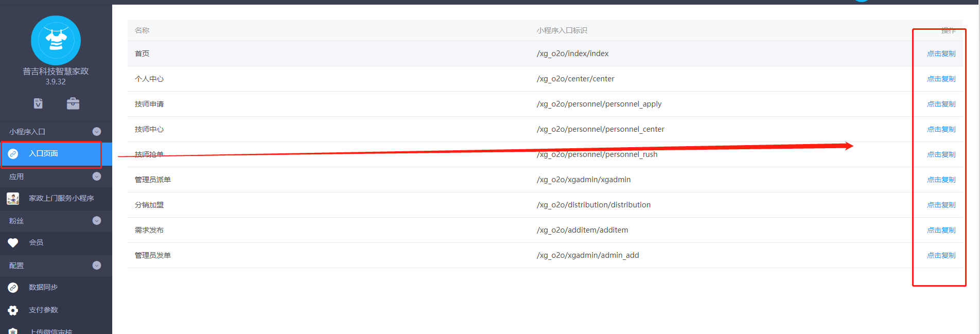Open the 数据同步 menu item
The height and width of the screenshot is (334, 980).
coord(56,287)
